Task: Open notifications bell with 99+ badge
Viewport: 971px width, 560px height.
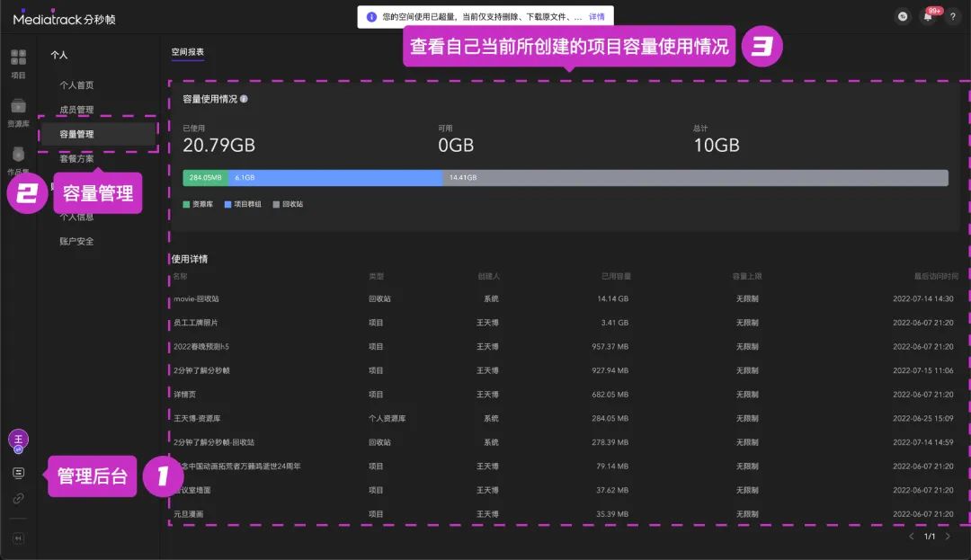Action: 928,17
